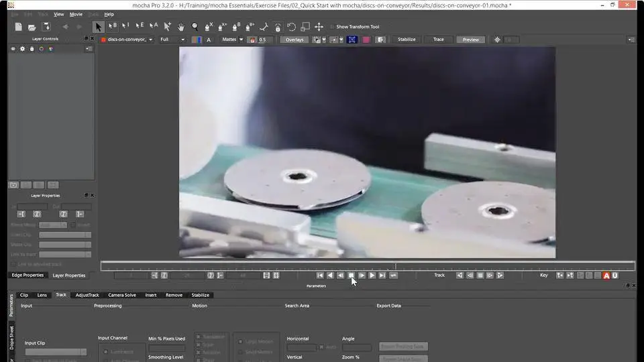Viewport: 644px width, 362px height.
Task: Close the Layer Controls panel
Action: click(92, 39)
